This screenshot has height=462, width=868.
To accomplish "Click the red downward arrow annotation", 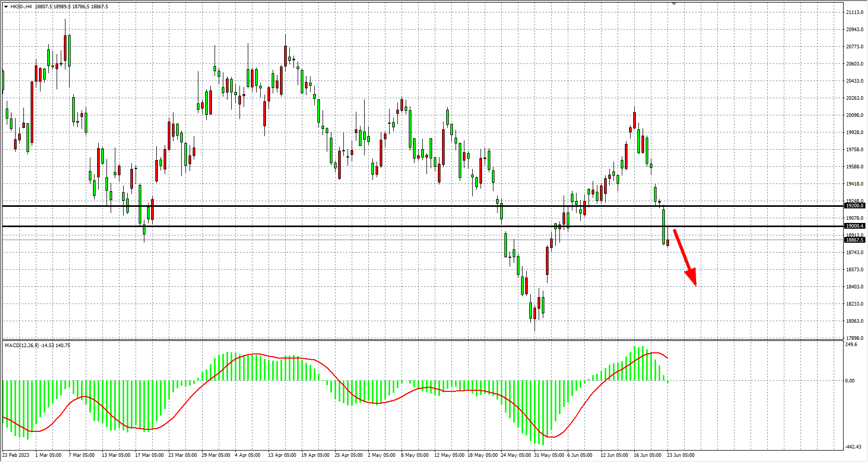I will point(685,257).
